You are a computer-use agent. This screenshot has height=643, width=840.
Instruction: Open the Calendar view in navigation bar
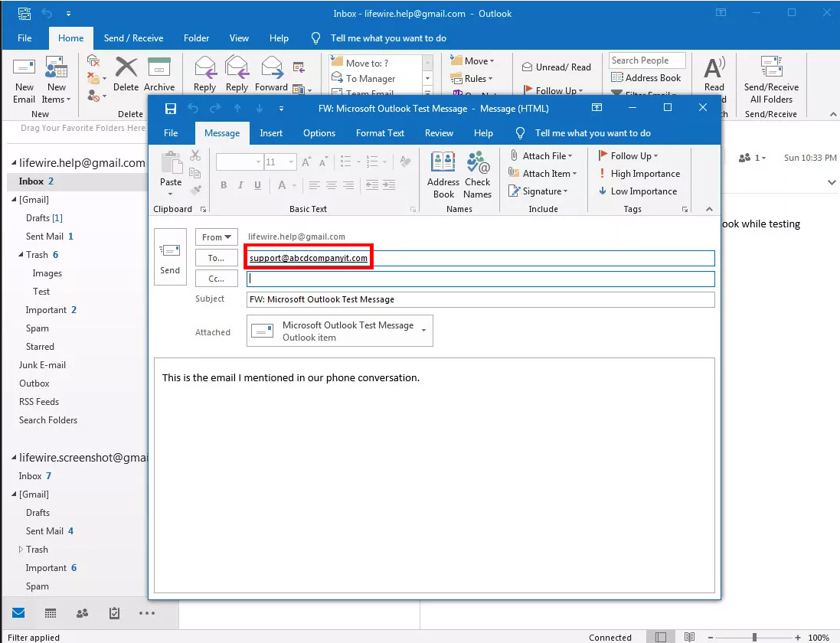point(51,613)
